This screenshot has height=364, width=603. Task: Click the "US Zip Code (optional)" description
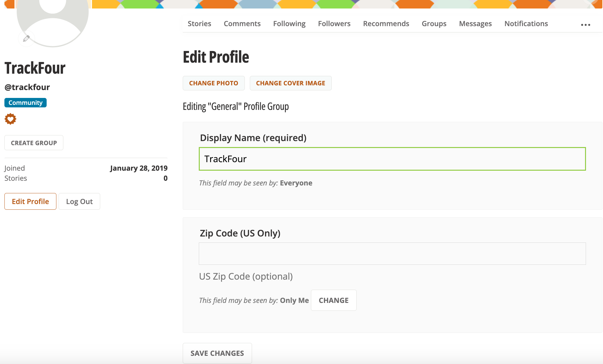[x=246, y=276]
